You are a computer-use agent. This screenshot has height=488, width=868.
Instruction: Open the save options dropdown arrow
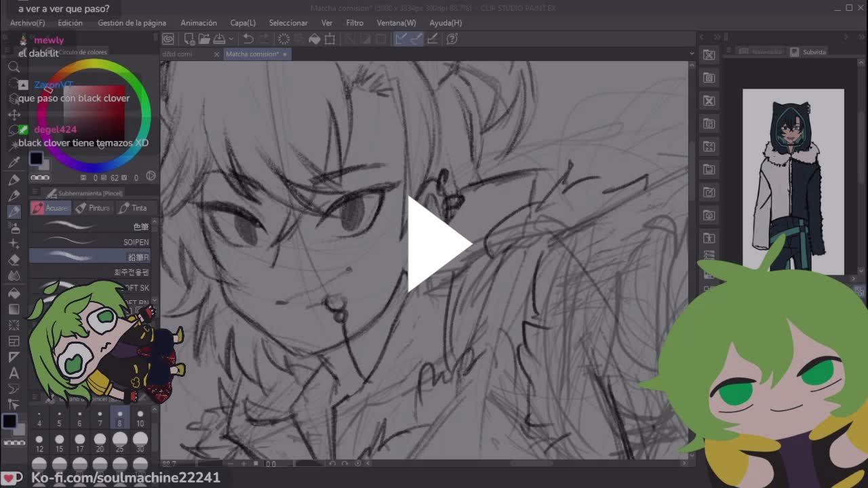click(231, 39)
